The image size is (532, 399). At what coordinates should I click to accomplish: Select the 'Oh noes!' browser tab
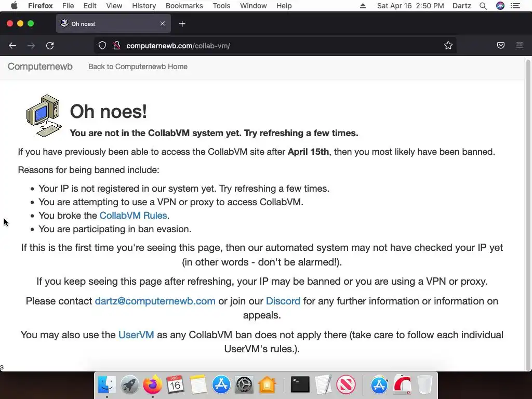[x=113, y=24]
